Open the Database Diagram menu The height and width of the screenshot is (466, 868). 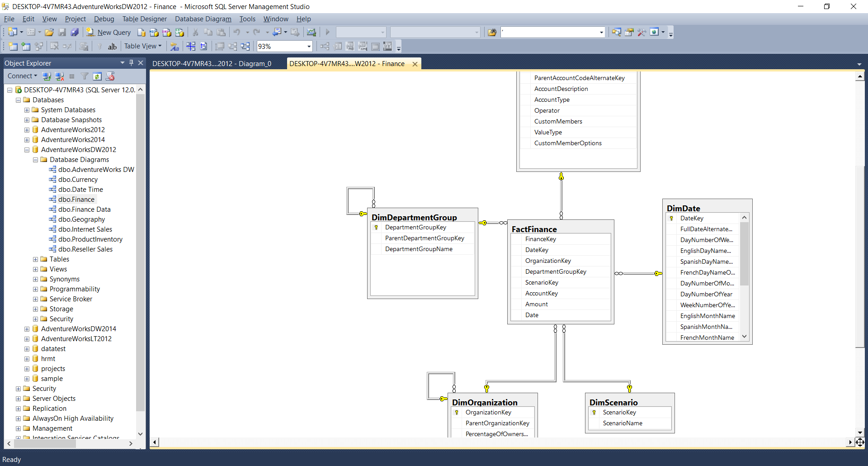(203, 19)
